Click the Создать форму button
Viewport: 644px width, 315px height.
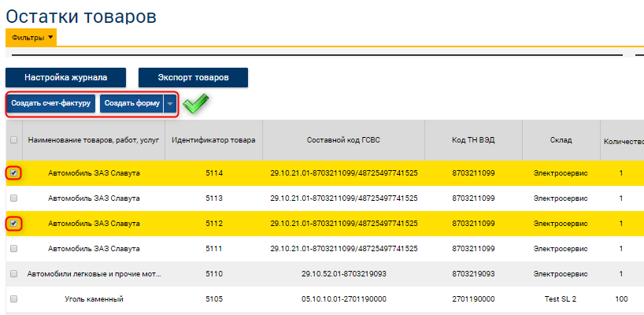(131, 104)
